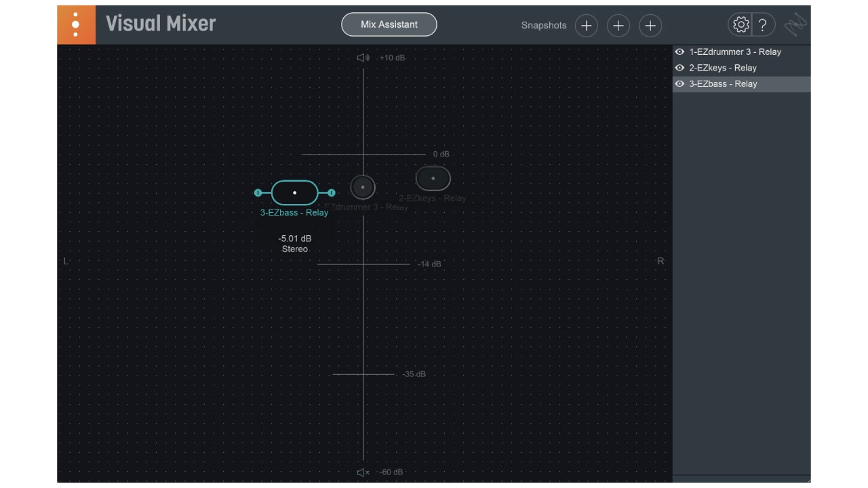Run the Mix Assistant
The image size is (868, 488).
(x=389, y=24)
